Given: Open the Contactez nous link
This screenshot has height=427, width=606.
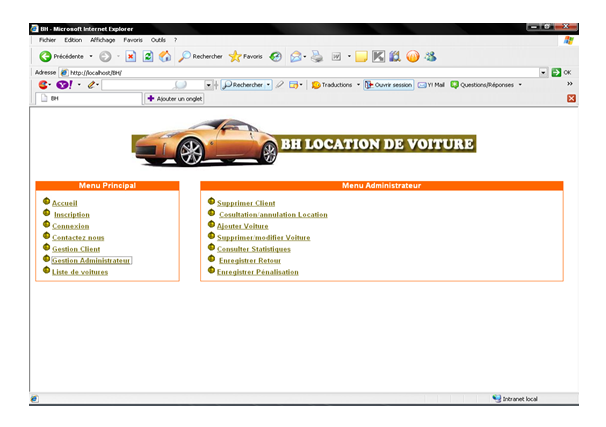Looking at the screenshot, I should (x=78, y=238).
